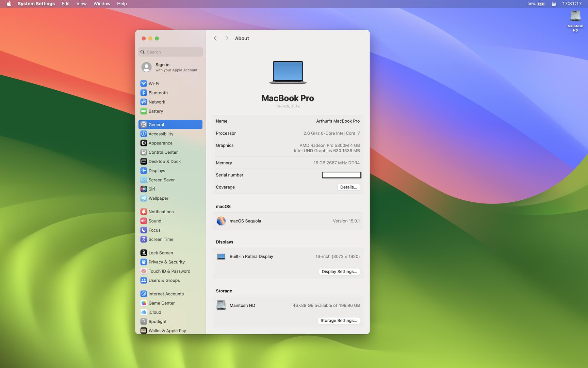
Task: Open the Battery settings pane
Action: (x=156, y=111)
